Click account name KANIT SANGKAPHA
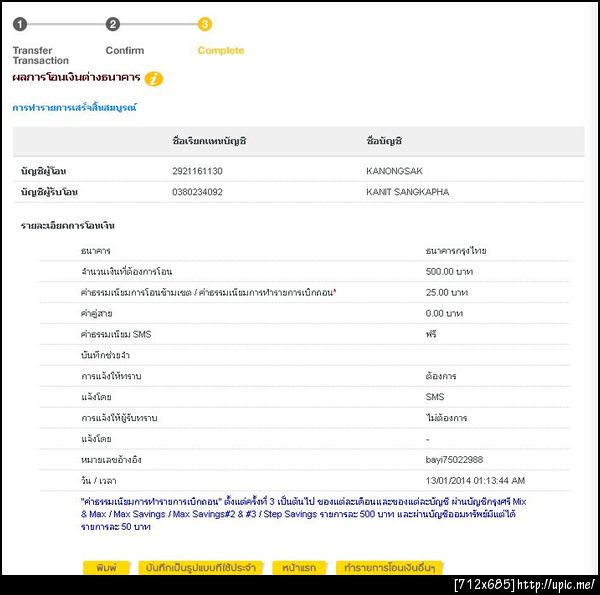 click(408, 192)
